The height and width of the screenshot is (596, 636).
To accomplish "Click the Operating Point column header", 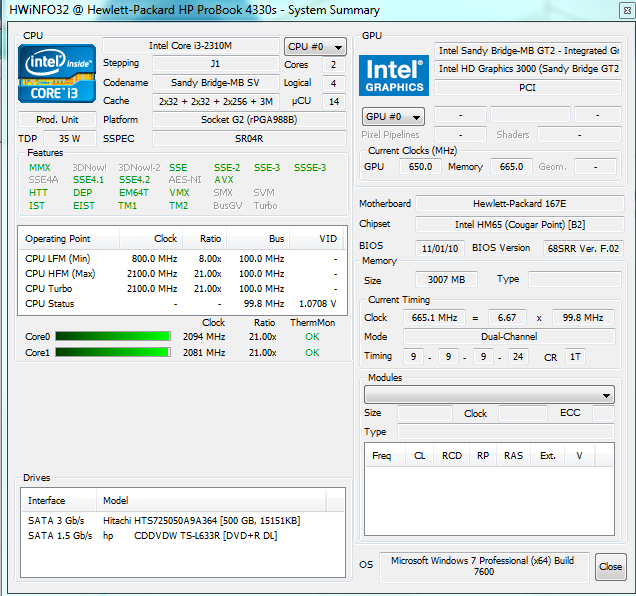I will point(69,239).
